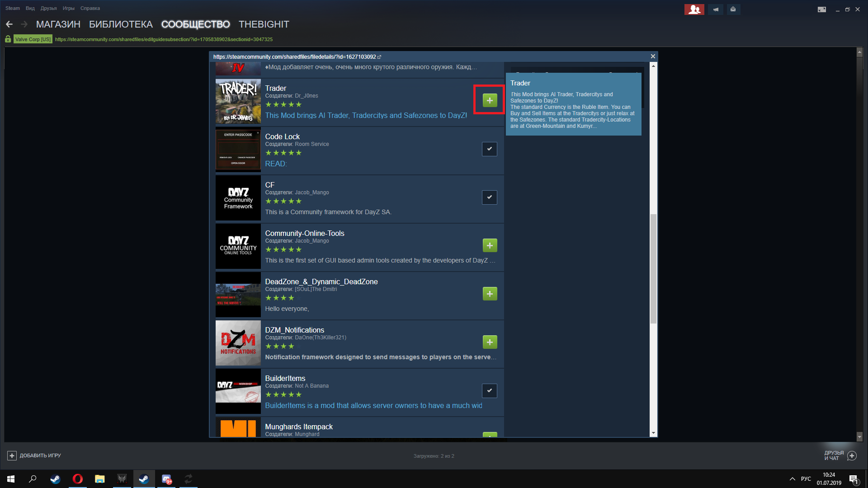
Task: Add Community-Online-Tools with plus button
Action: pos(490,245)
